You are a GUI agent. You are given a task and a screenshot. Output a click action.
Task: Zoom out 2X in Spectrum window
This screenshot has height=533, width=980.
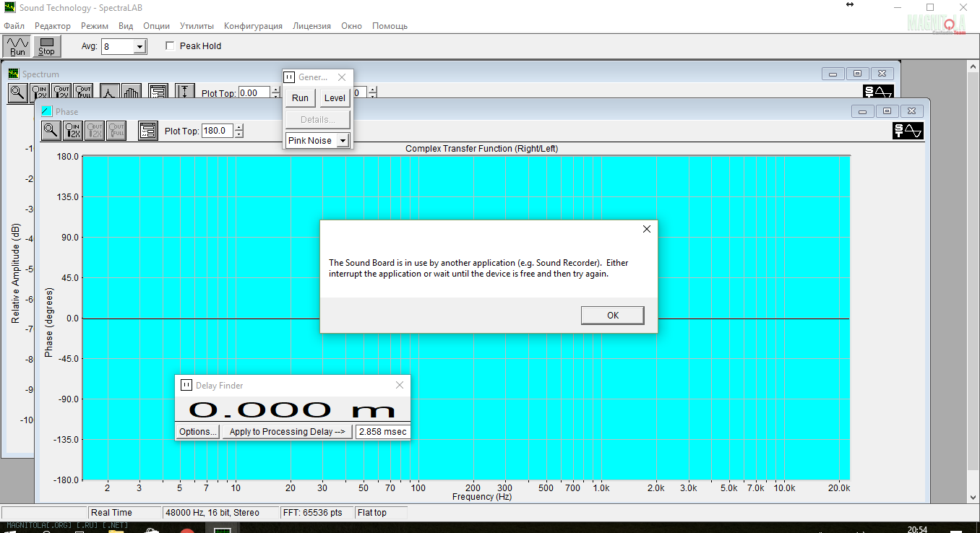61,92
